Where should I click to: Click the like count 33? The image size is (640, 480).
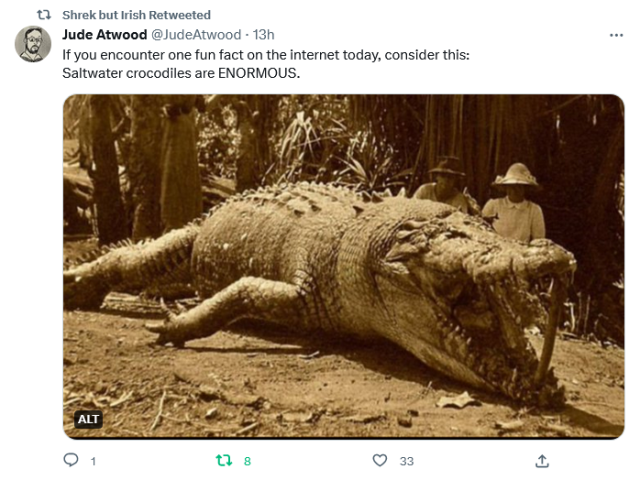(407, 461)
